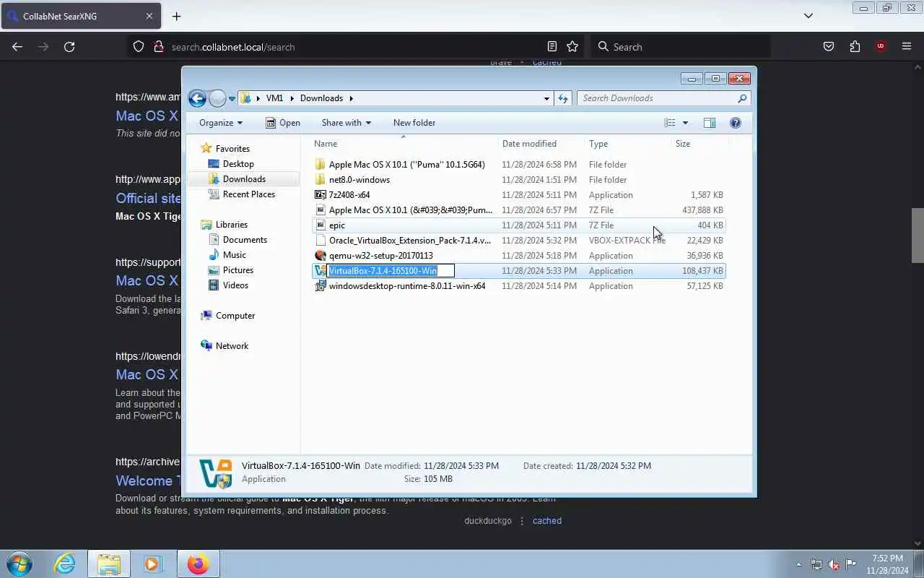Click Downloads in the address breadcrumb
Viewport: 924px width, 578px height.
[321, 98]
